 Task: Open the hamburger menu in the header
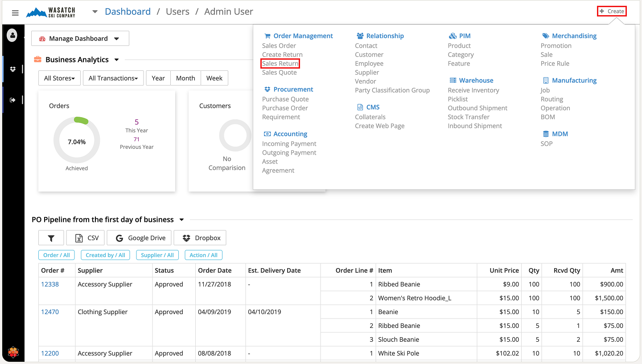click(15, 12)
